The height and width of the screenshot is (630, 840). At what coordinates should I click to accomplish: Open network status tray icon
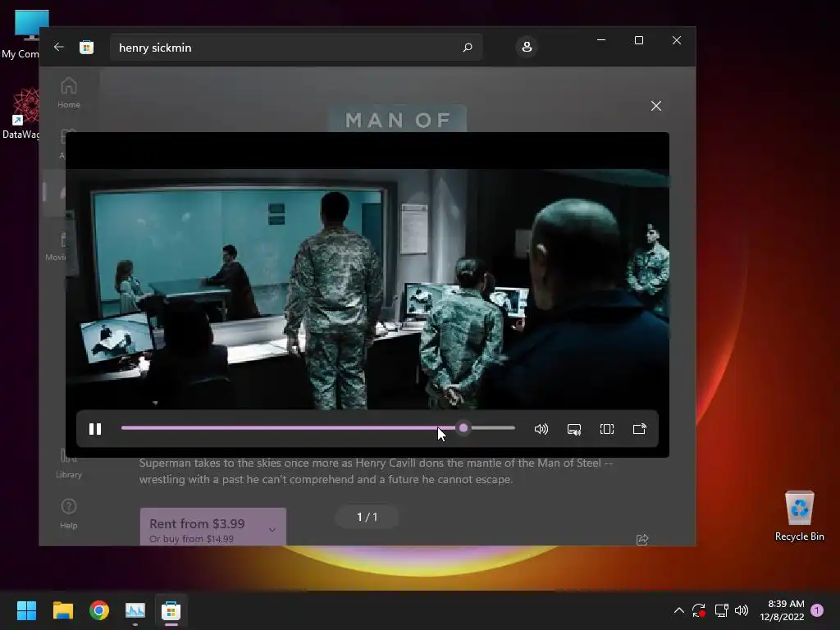pyautogui.click(x=721, y=610)
